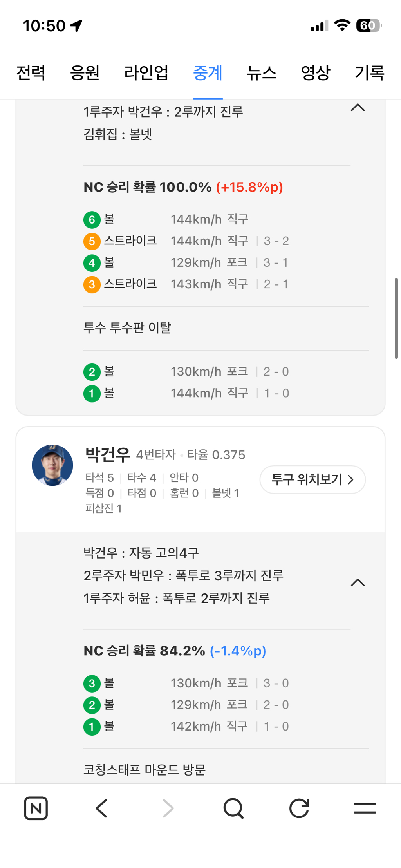Select the 뉴스 tab
This screenshot has height=868, width=401.
pyautogui.click(x=262, y=73)
